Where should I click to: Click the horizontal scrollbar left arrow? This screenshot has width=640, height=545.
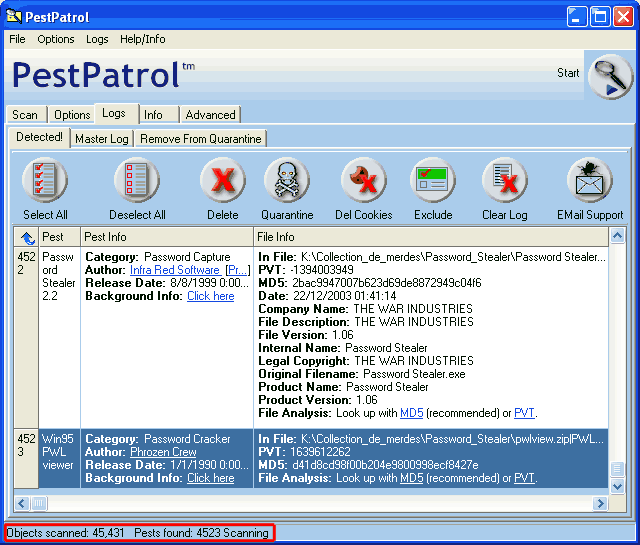[22, 503]
